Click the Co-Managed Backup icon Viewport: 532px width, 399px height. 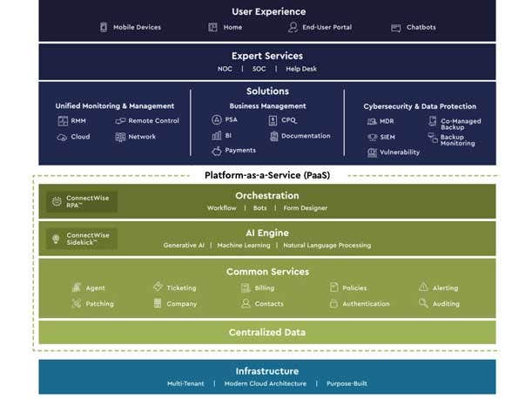[432, 122]
